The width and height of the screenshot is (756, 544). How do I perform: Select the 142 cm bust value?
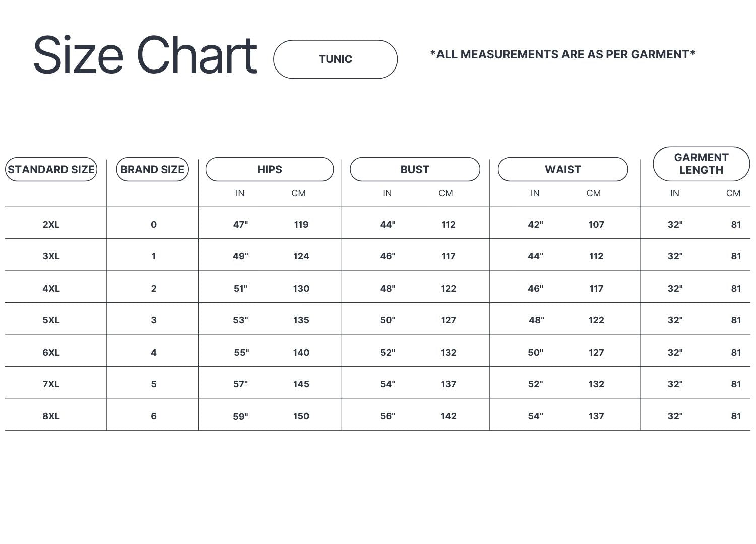click(448, 416)
